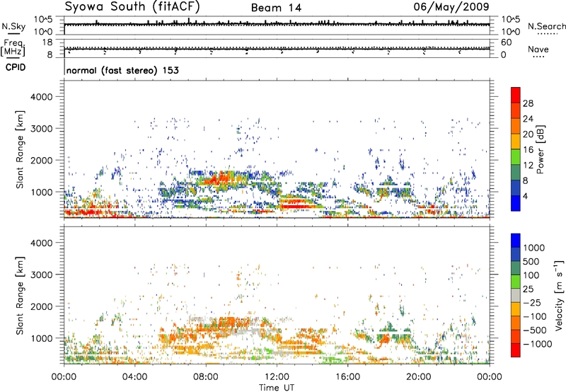Click 'Slant Range [km]' title of power panel

pyautogui.click(x=20, y=149)
